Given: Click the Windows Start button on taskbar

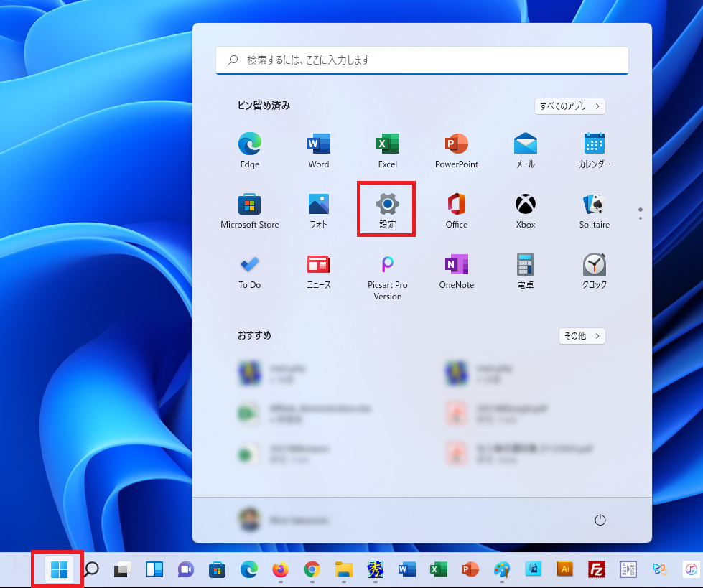Looking at the screenshot, I should [59, 569].
